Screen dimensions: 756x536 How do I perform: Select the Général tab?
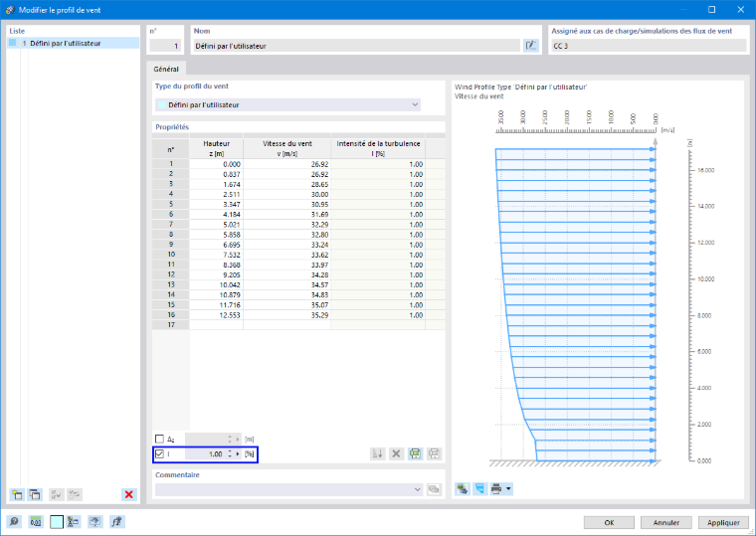click(166, 69)
